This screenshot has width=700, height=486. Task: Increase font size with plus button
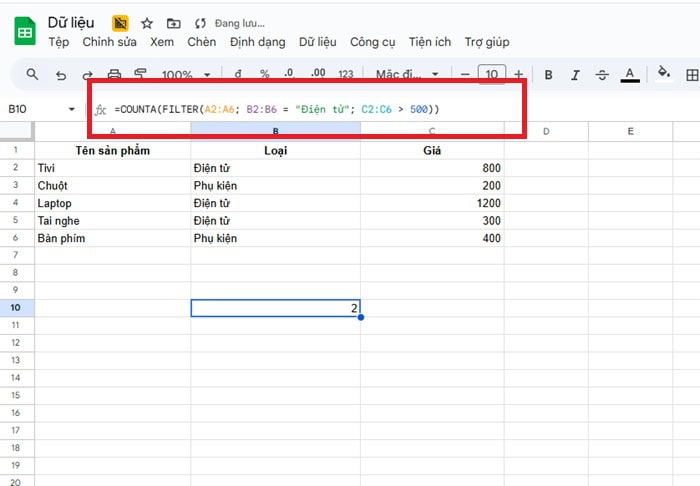click(518, 75)
